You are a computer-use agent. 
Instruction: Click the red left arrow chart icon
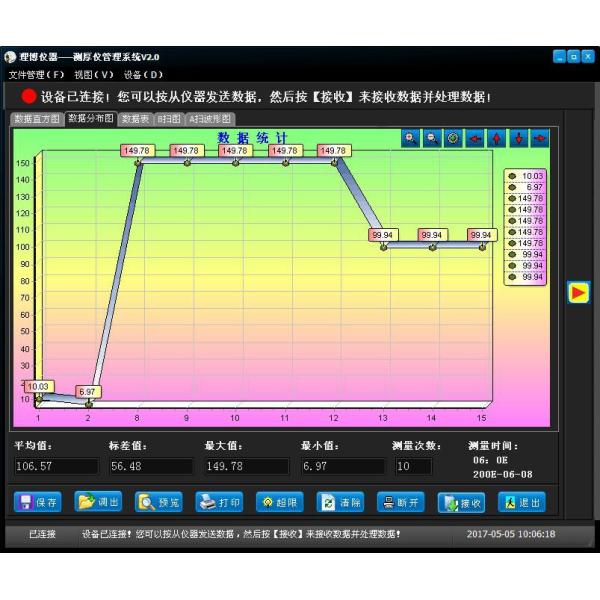[x=475, y=139]
